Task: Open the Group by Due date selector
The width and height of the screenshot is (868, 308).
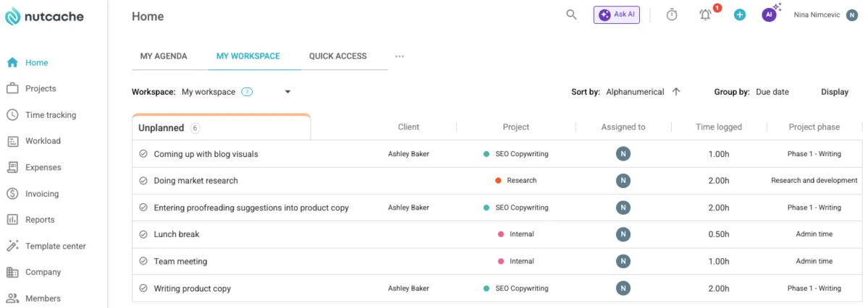Action: point(772,92)
